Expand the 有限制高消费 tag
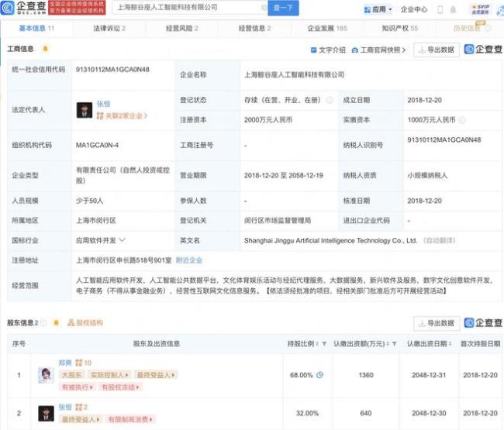504x430 pixels. coord(130,419)
